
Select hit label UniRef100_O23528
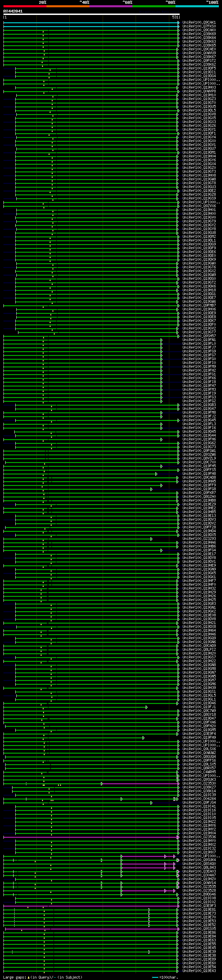[199, 891]
